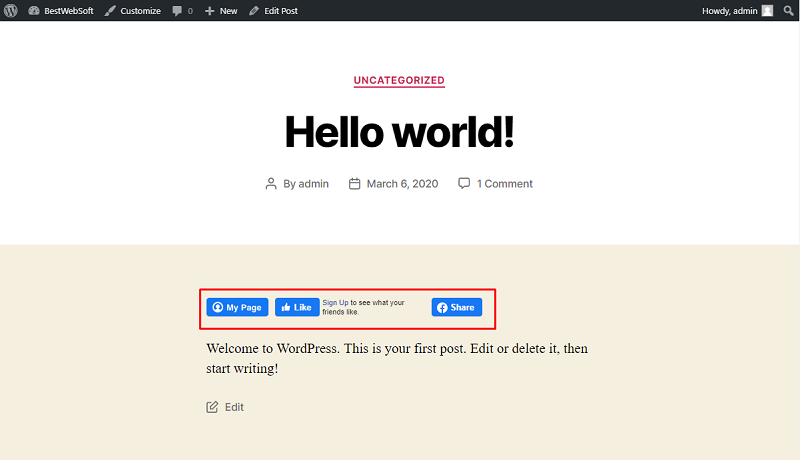This screenshot has width=800, height=460.
Task: Open the Howdy, admin account menu
Action: pos(737,11)
